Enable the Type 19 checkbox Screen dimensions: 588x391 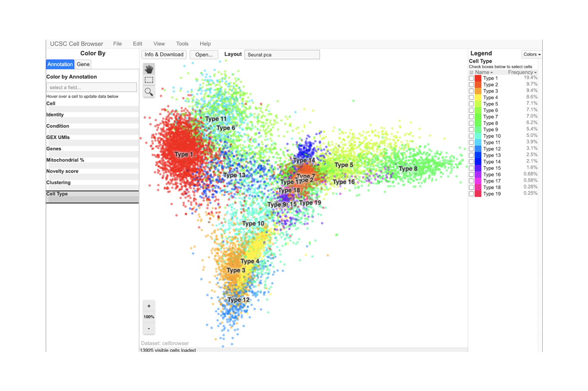(471, 194)
